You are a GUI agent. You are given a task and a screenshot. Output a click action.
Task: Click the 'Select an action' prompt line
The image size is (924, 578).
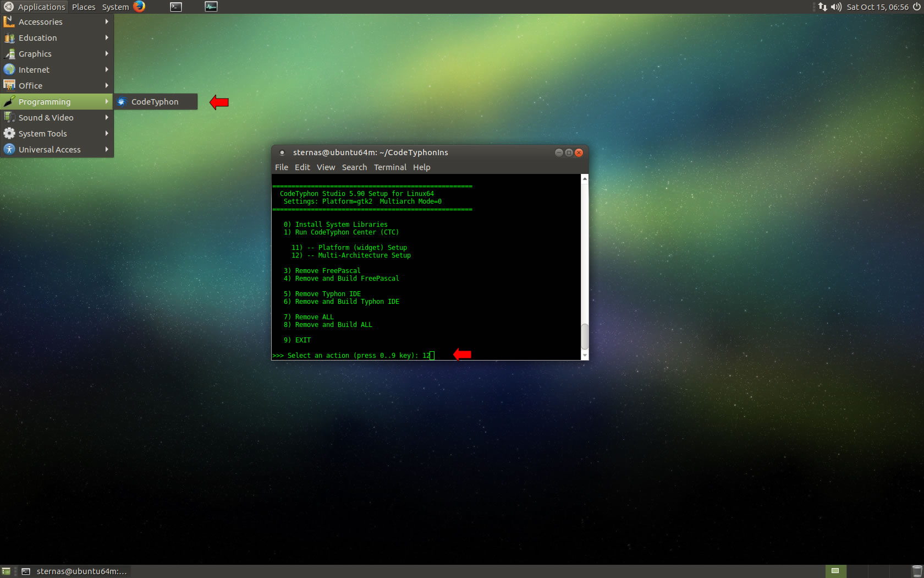[x=353, y=356]
